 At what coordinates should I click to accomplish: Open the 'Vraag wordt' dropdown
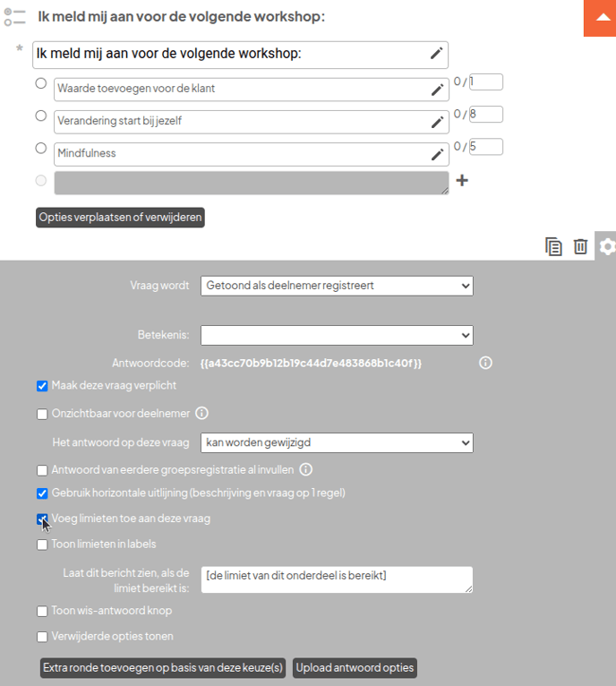click(337, 286)
